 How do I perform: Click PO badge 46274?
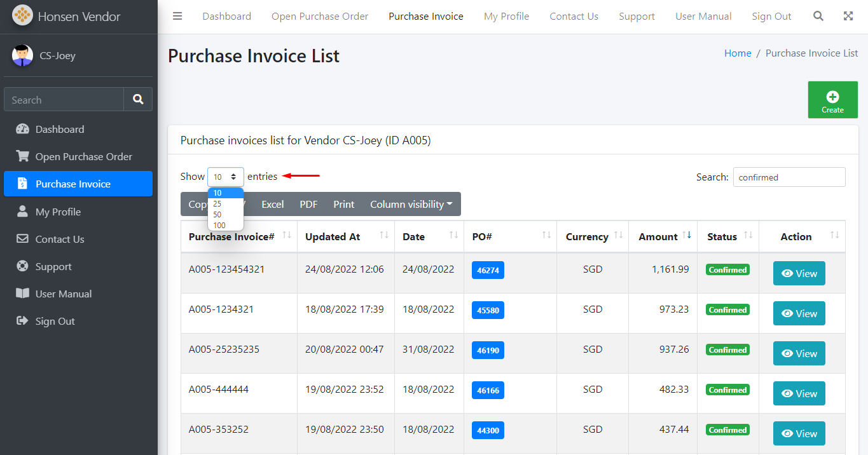click(488, 270)
